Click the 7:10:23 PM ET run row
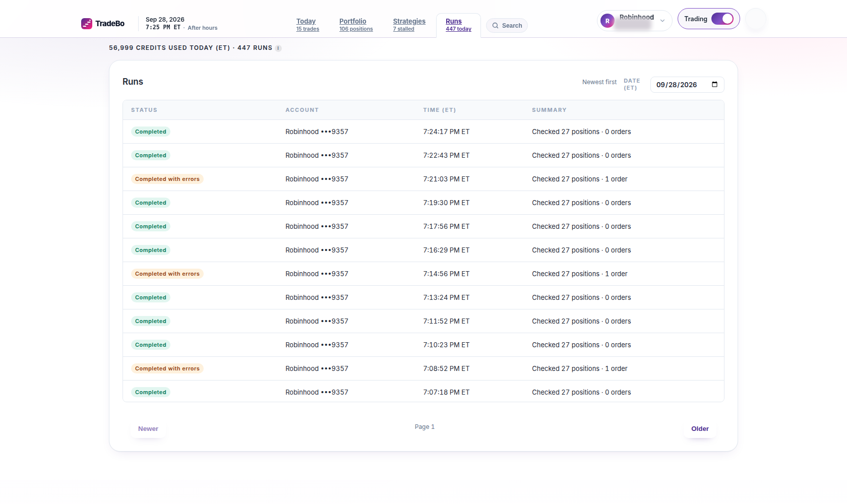This screenshot has width=847, height=504. 423,345
